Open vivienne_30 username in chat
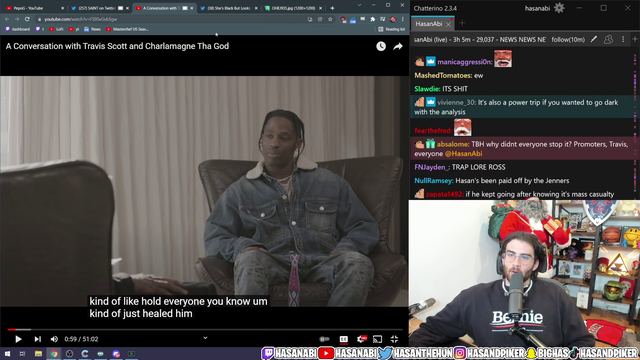This screenshot has width=640, height=360. tap(456, 102)
